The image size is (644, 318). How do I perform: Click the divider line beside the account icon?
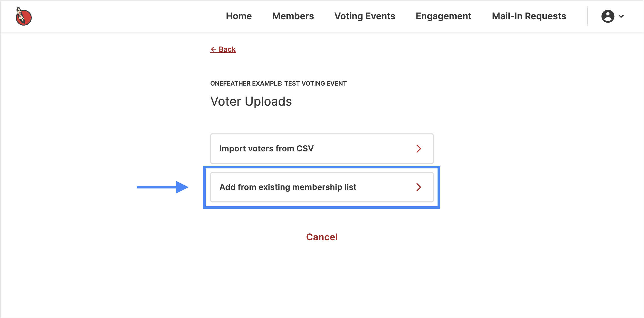point(587,16)
